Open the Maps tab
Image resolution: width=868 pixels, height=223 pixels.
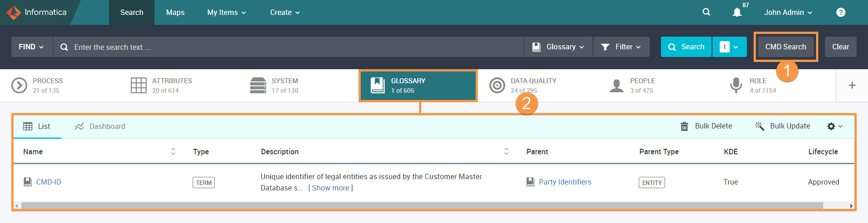[175, 12]
